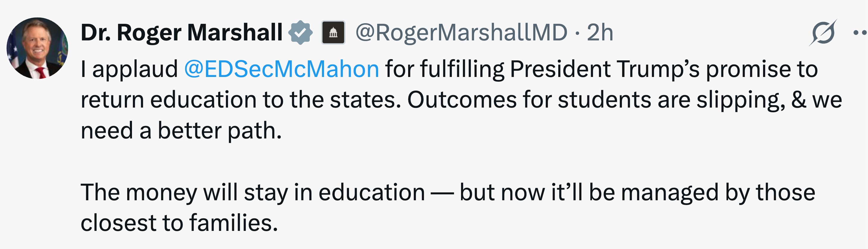The height and width of the screenshot is (249, 868).
Task: Open Roger Marshall's profile picture
Action: pos(37,48)
